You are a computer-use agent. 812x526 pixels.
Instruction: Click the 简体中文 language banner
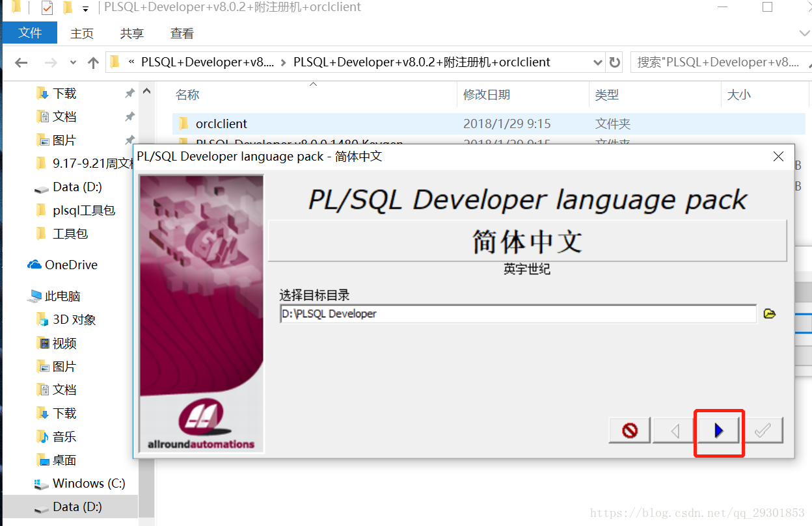click(x=527, y=241)
